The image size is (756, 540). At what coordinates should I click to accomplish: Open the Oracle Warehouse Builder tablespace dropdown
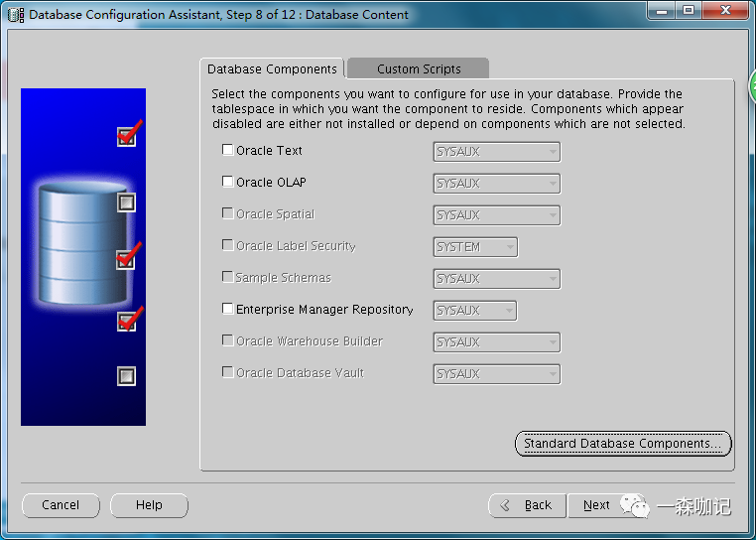click(x=497, y=342)
